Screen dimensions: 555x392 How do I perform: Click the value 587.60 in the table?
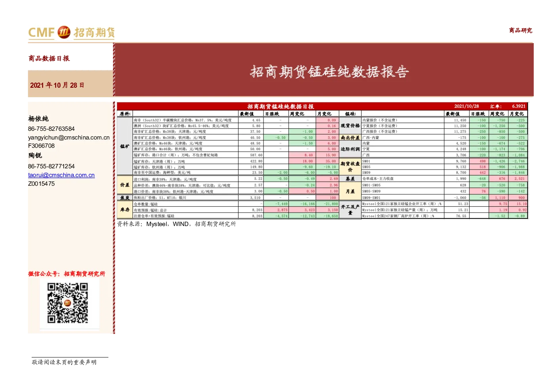pos(256,155)
